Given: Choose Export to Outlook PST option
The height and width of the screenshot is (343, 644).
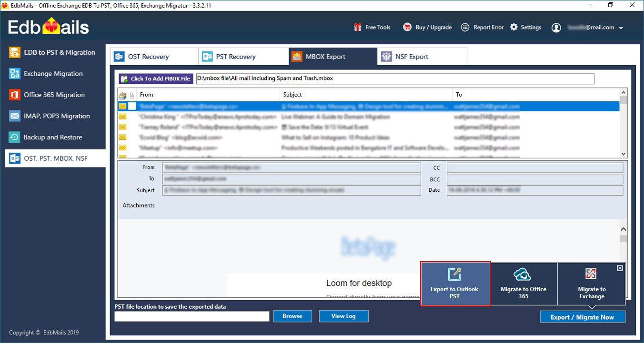Looking at the screenshot, I should (x=455, y=284).
